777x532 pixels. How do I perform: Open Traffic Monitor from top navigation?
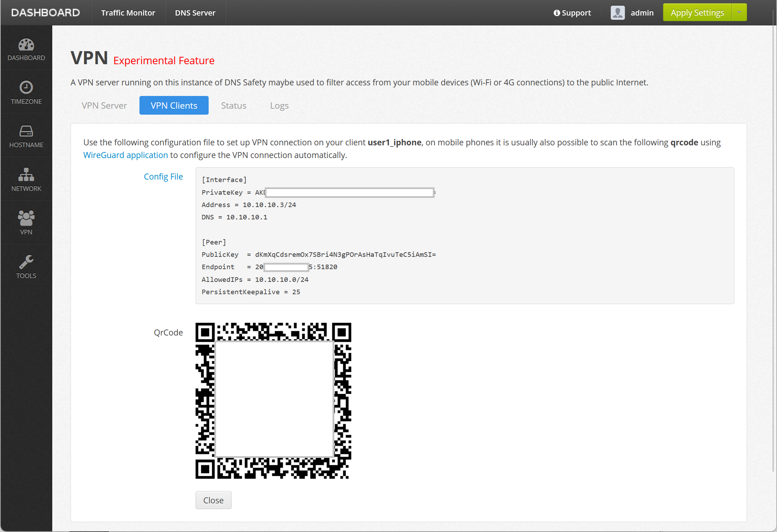click(x=128, y=13)
